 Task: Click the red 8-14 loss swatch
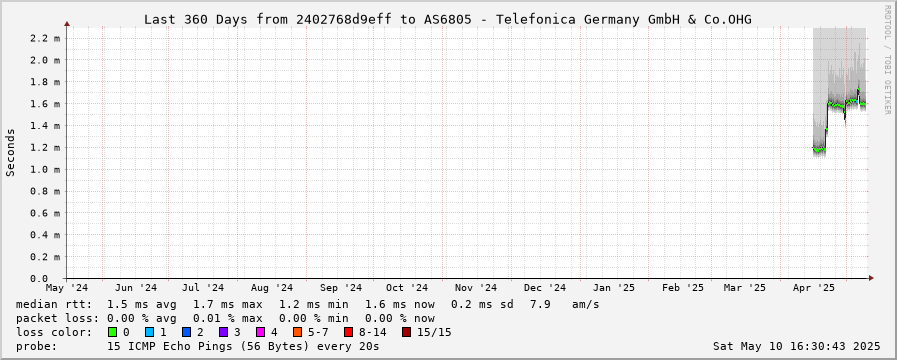[x=348, y=332]
